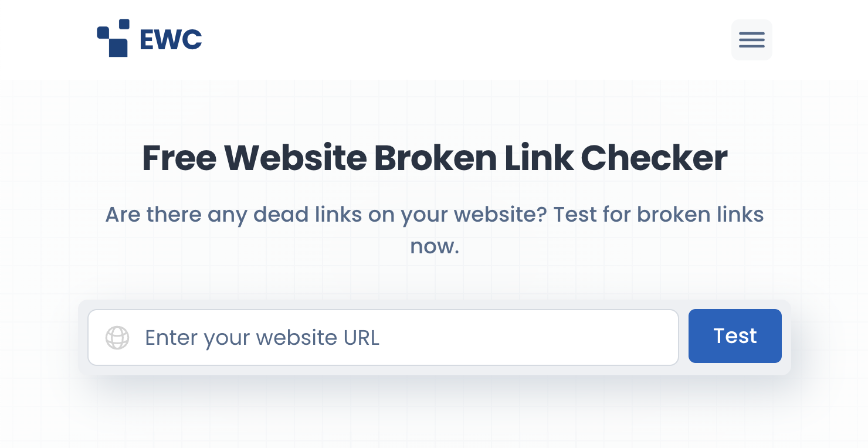Click the Free Website Broken Link Checker heading

[435, 158]
